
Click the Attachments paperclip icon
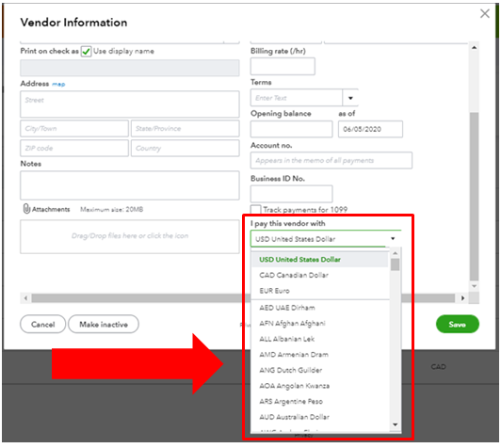26,209
